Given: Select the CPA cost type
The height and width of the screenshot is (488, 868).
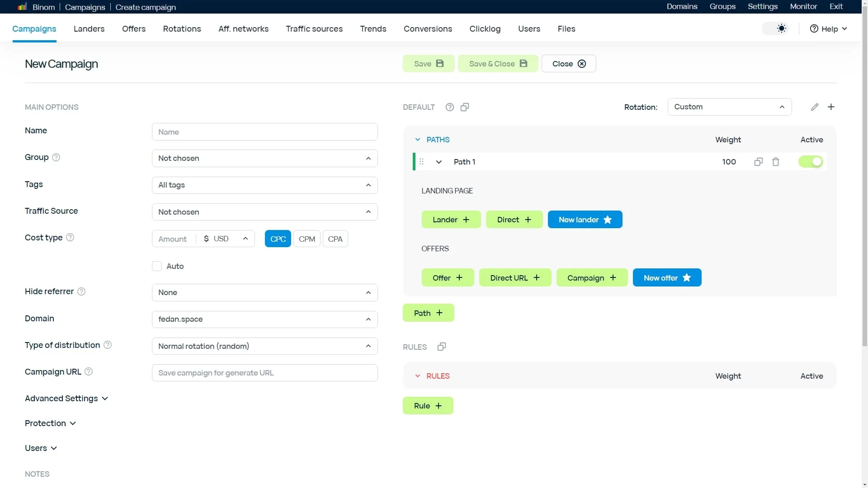Looking at the screenshot, I should [x=335, y=239].
